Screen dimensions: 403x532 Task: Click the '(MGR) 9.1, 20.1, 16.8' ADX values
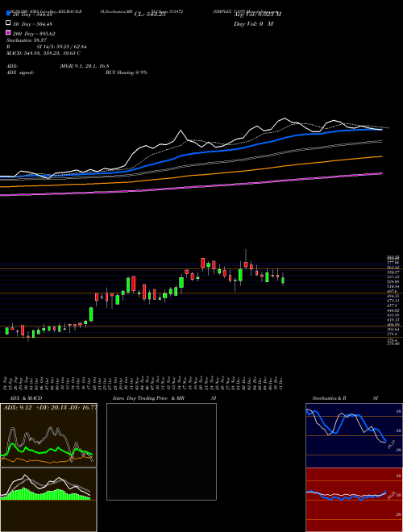tap(84, 66)
